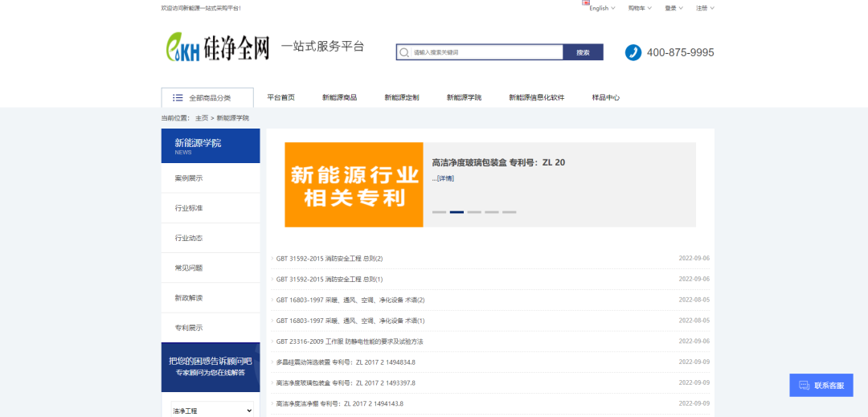This screenshot has width=868, height=417.
Task: Switch to the third carousel slide indicator
Action: (x=474, y=212)
